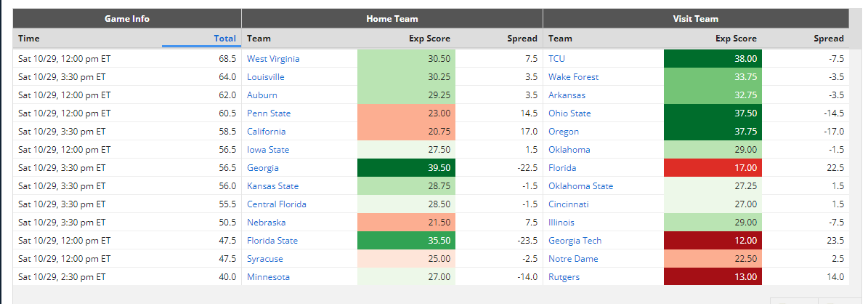Open the TCU team link
This screenshot has height=304, width=868.
pyautogui.click(x=556, y=59)
